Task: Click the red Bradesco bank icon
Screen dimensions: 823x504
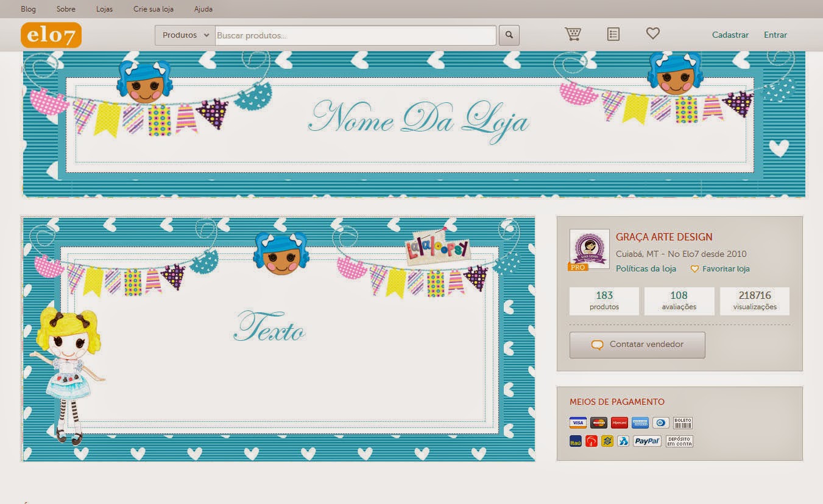Action: point(592,441)
